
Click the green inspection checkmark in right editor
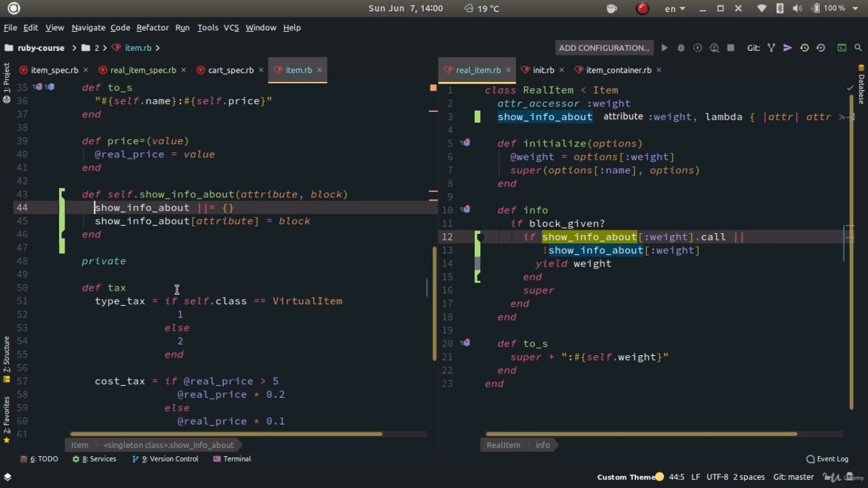pyautogui.click(x=850, y=88)
